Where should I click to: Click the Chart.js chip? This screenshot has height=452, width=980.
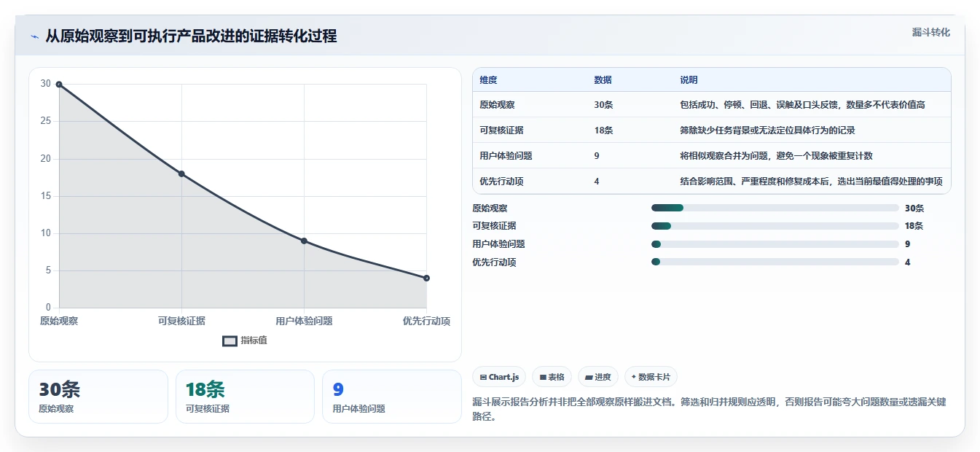[x=499, y=377]
